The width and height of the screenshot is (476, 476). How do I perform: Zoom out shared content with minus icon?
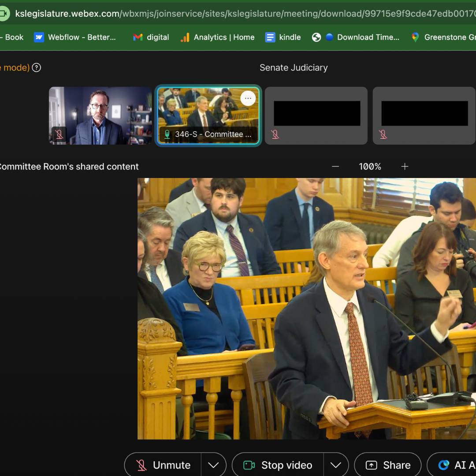click(335, 167)
